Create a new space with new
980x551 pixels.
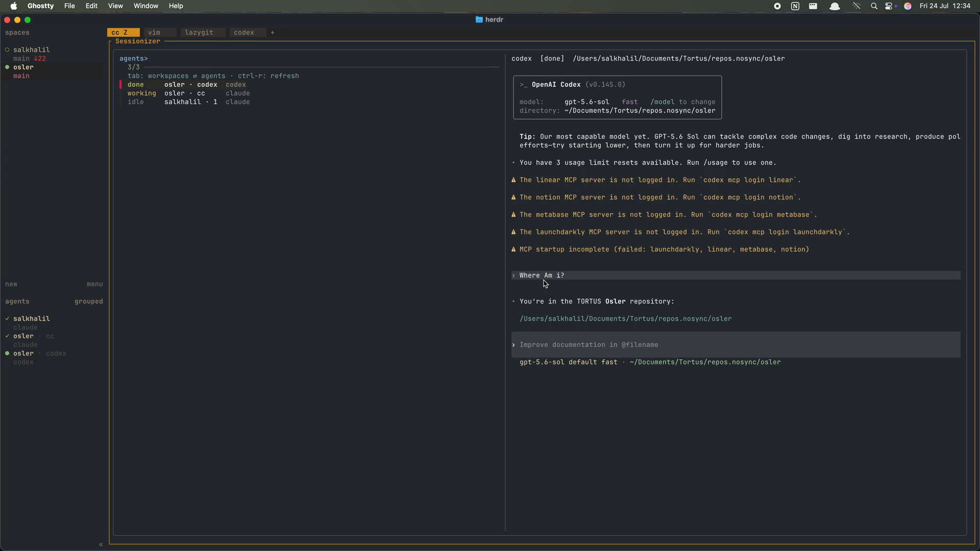(x=11, y=284)
